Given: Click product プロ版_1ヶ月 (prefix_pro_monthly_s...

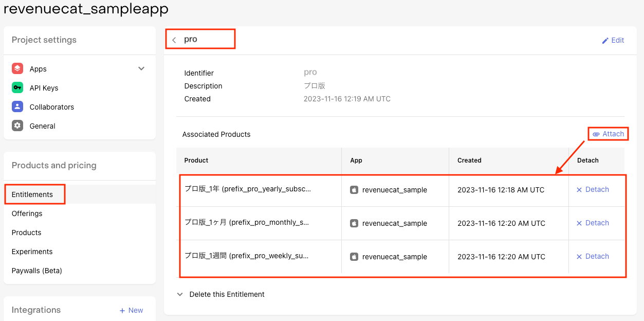Looking at the screenshot, I should [x=247, y=222].
